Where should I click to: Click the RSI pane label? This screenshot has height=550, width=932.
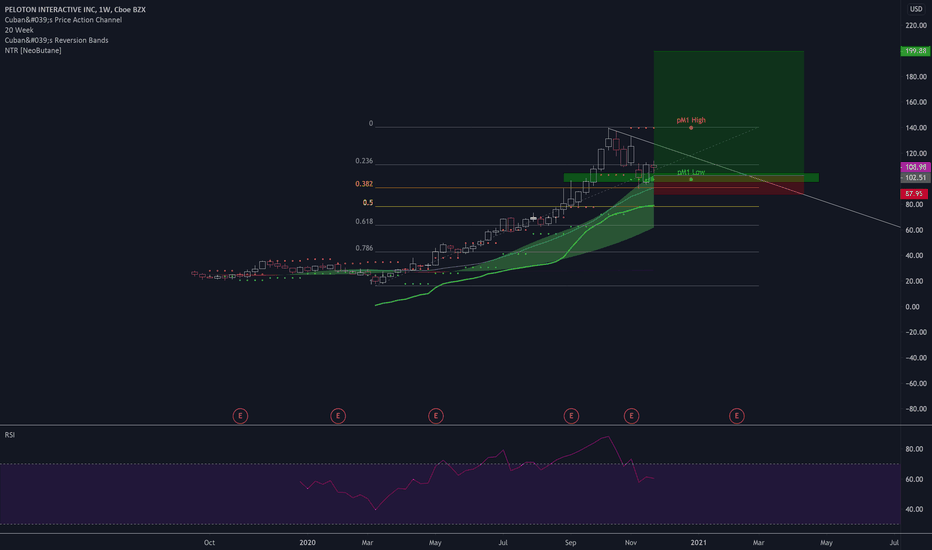point(10,435)
